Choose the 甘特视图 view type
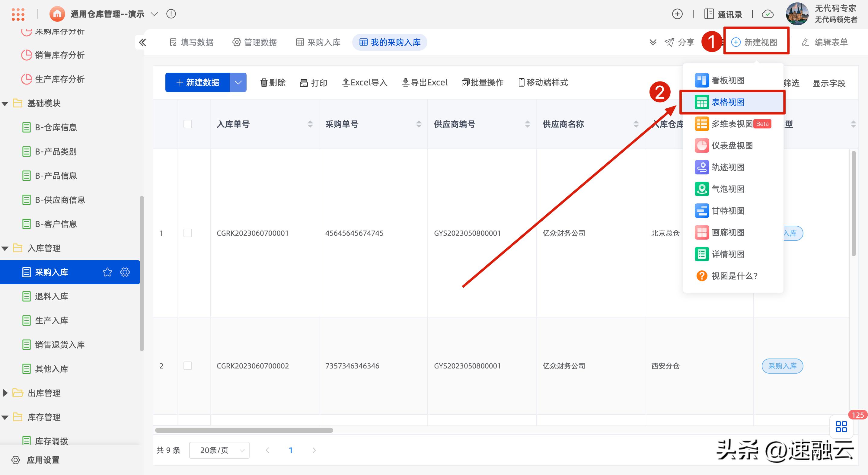Screen dimensions: 868x475 tap(728, 211)
